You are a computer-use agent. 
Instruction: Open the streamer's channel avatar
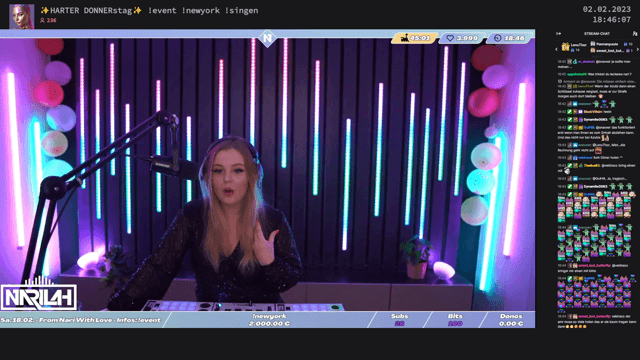tap(22, 16)
